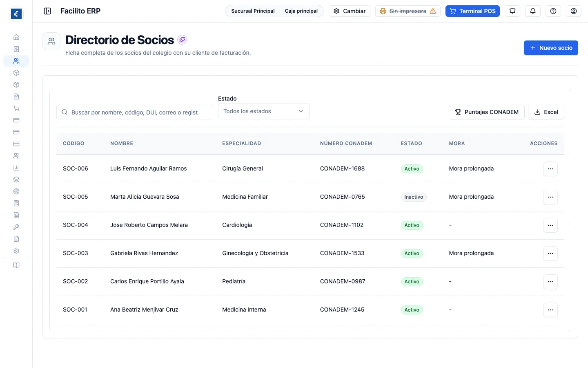
Task: Click the purple badge icon beside page title
Action: 182,40
